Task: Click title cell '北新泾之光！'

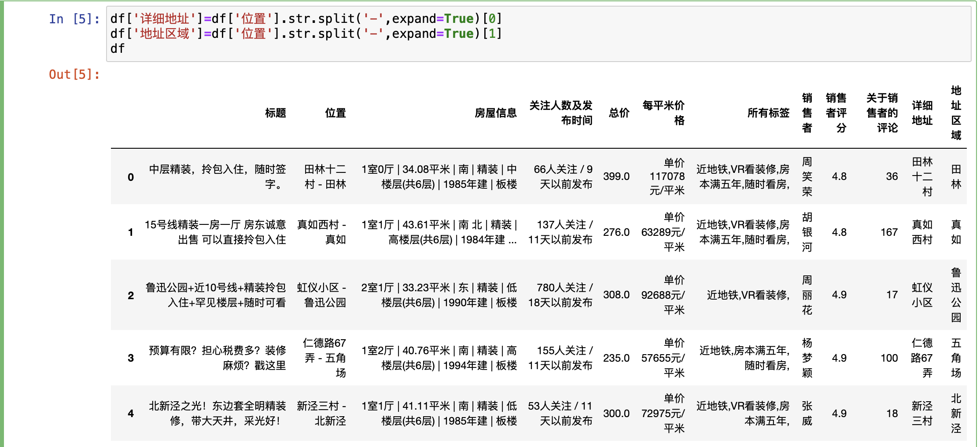Action: pos(217,414)
